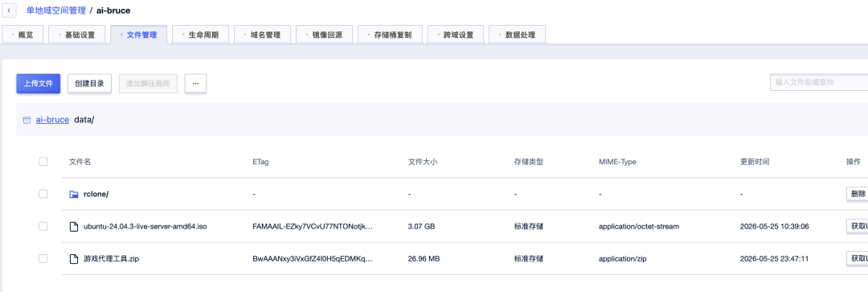The height and width of the screenshot is (292, 868).
Task: Click the back arrow button
Action: coord(9,10)
